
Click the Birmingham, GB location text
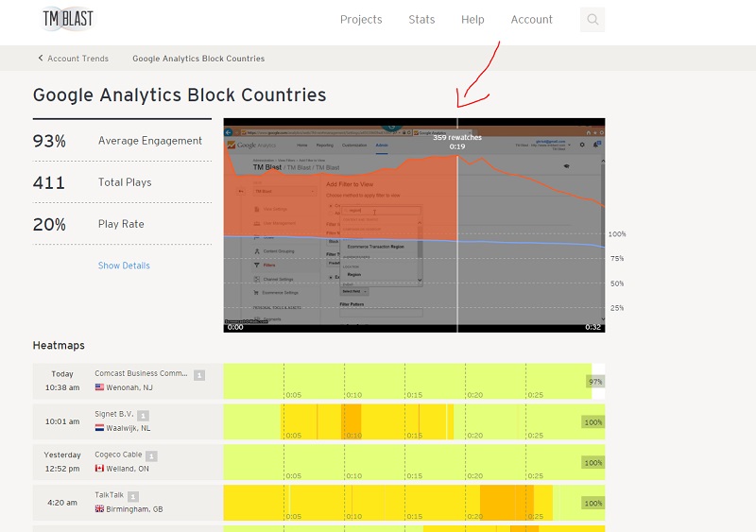(134, 508)
